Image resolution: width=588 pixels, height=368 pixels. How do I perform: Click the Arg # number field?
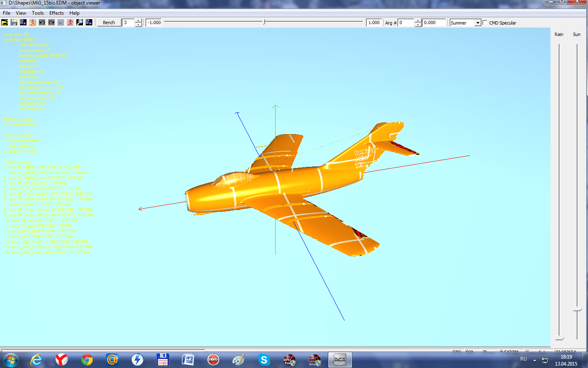click(x=406, y=22)
